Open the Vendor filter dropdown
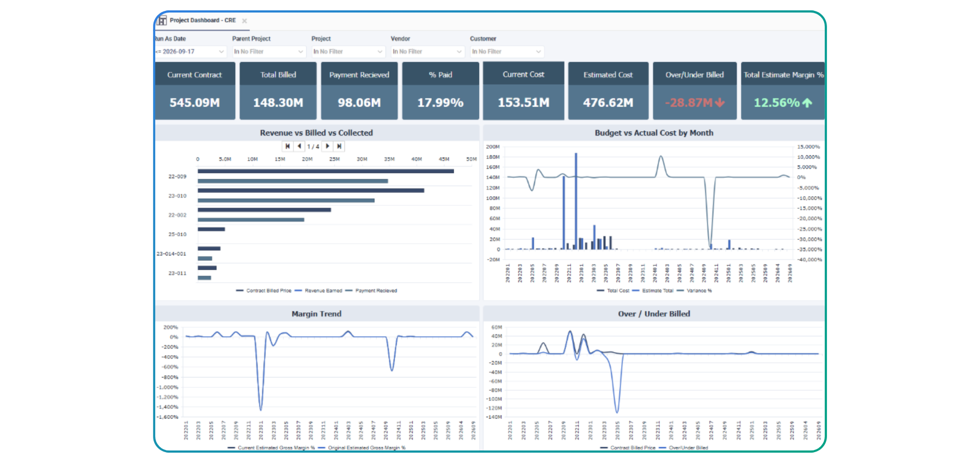980x463 pixels. pyautogui.click(x=427, y=52)
